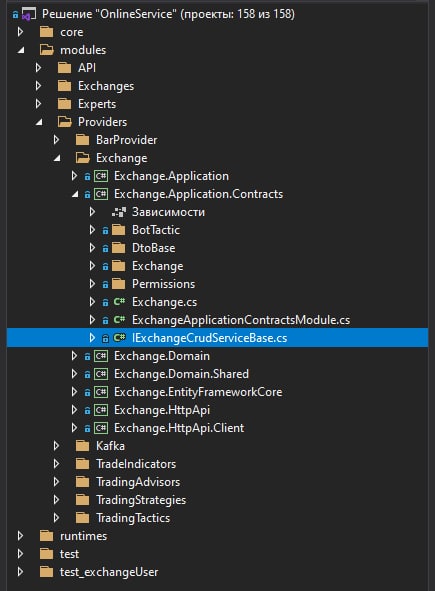
Task: Click the C# project icon of Exchange.HttpApi.Client
Action: tap(101, 428)
